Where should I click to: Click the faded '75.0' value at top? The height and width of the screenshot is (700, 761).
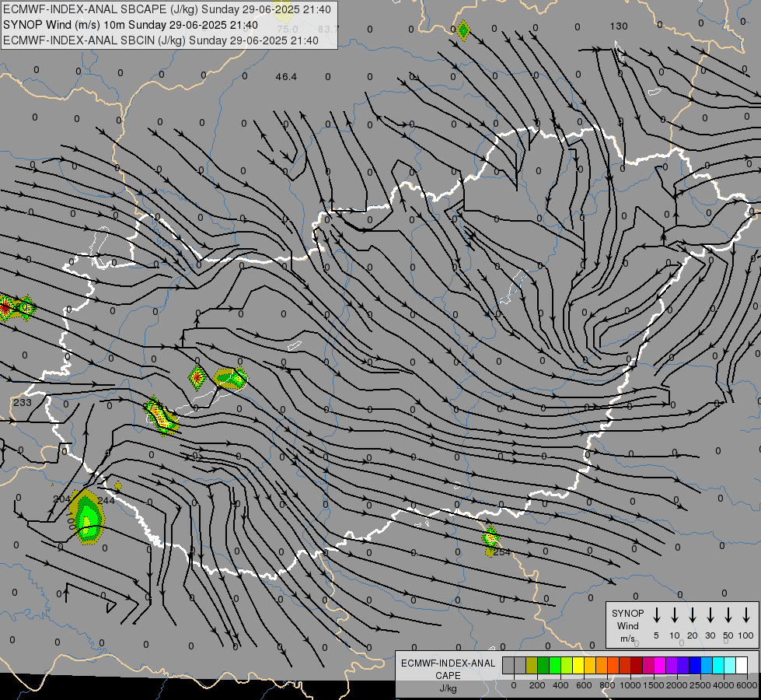288,29
